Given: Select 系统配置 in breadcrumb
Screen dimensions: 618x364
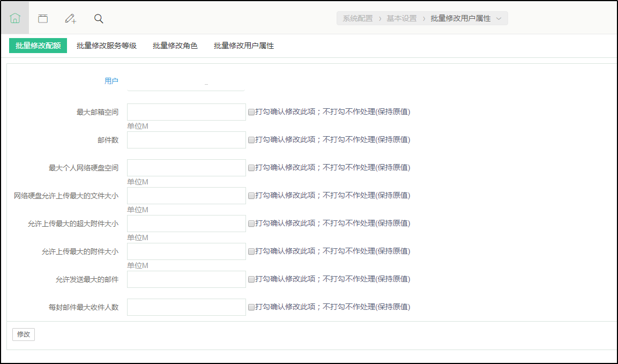Looking at the screenshot, I should 358,19.
